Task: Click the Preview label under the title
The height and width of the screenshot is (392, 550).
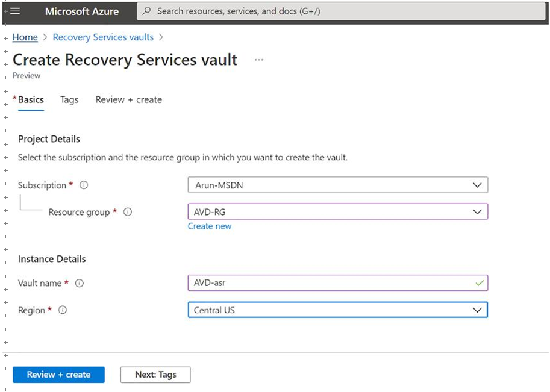Action: 27,76
